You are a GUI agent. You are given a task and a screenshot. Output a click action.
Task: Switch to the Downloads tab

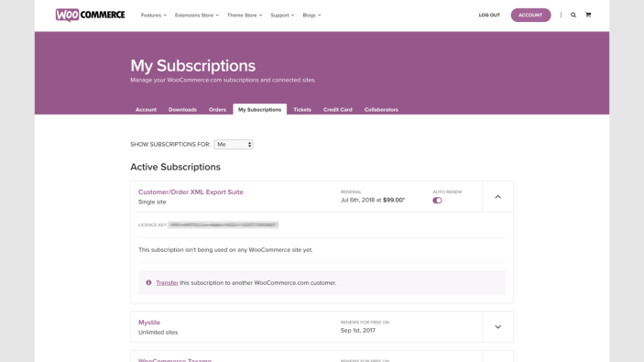point(182,110)
